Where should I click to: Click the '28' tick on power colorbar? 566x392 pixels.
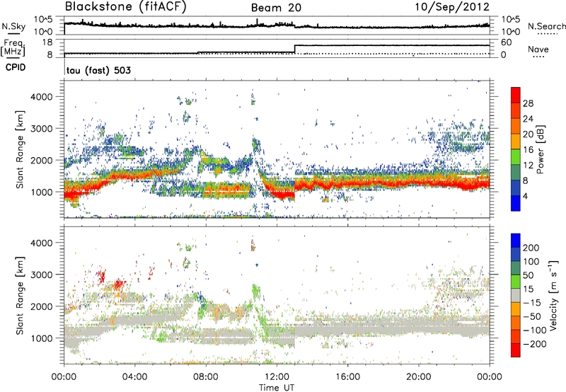pos(528,103)
